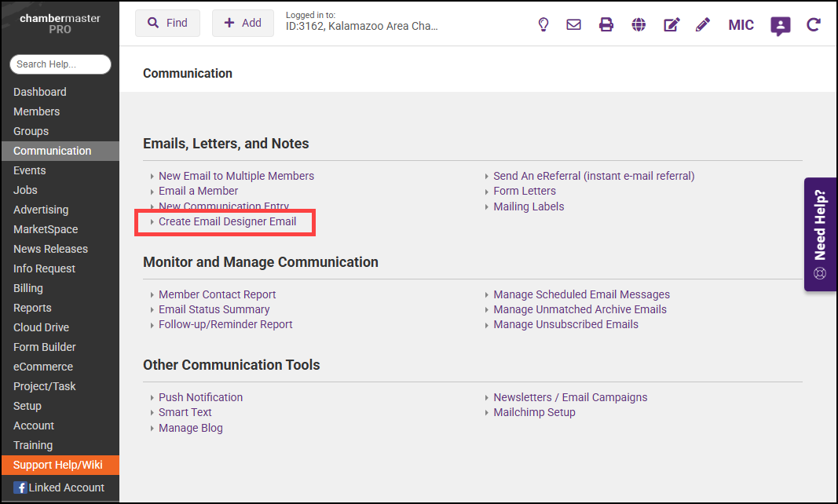Open the chat support person icon
Image resolution: width=838 pixels, height=504 pixels.
[x=780, y=26]
